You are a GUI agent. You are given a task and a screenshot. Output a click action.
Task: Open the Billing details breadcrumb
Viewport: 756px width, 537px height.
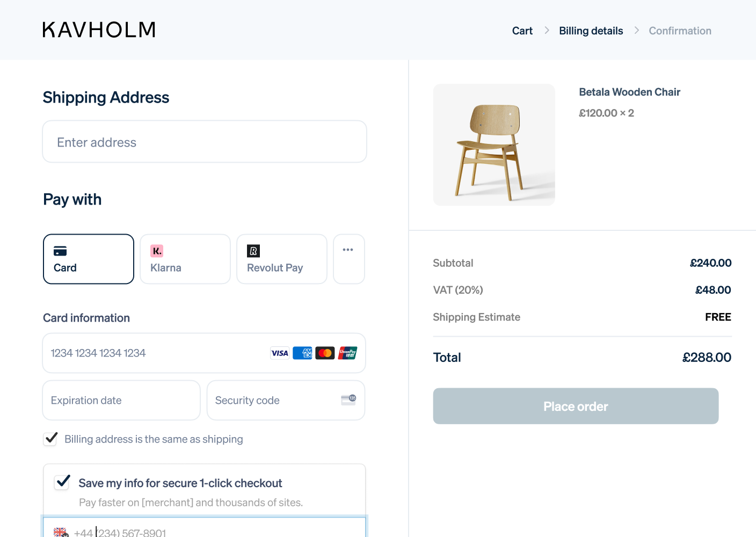pyautogui.click(x=591, y=31)
